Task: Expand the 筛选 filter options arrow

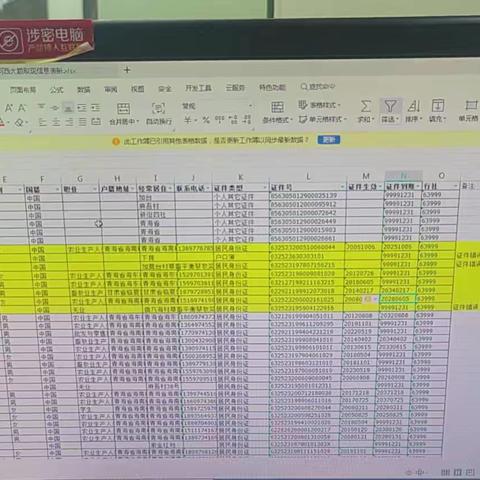Action: [x=398, y=119]
